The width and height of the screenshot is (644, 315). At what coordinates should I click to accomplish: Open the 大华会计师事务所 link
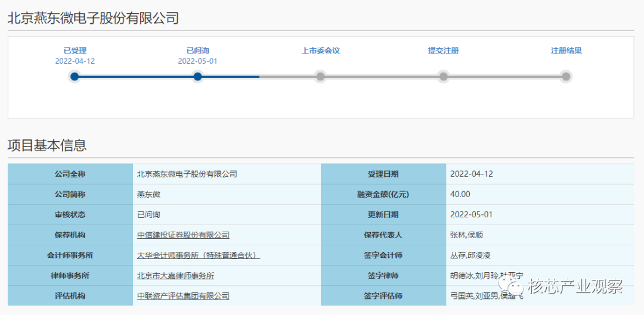(x=199, y=255)
